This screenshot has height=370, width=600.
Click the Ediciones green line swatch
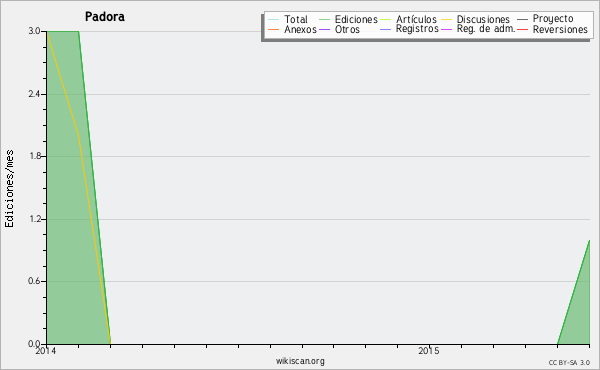point(324,19)
